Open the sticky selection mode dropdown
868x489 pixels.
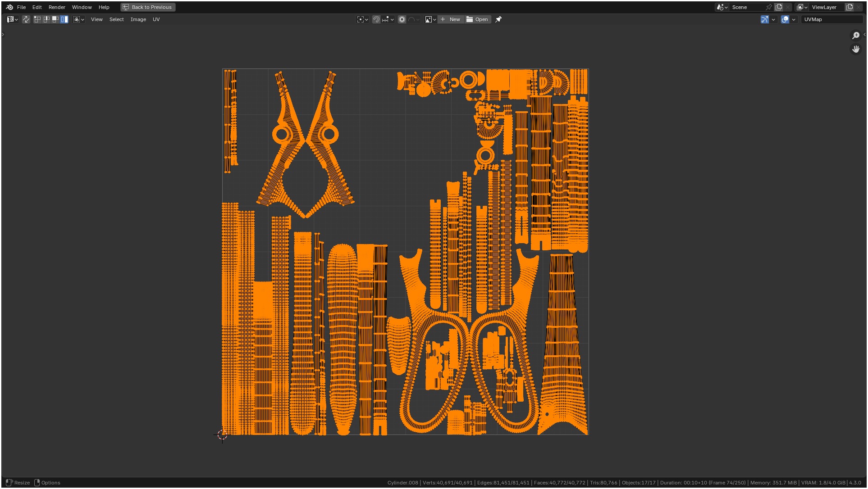click(x=79, y=19)
